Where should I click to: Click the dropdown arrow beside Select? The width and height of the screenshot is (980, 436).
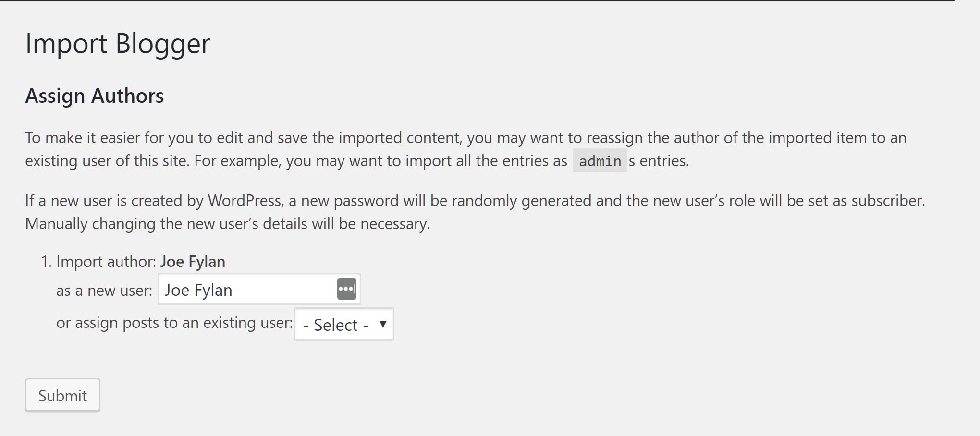tap(383, 324)
